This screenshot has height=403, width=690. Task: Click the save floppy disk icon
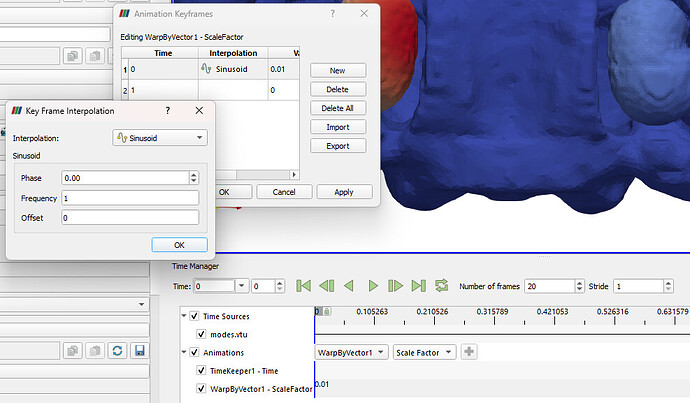click(139, 351)
